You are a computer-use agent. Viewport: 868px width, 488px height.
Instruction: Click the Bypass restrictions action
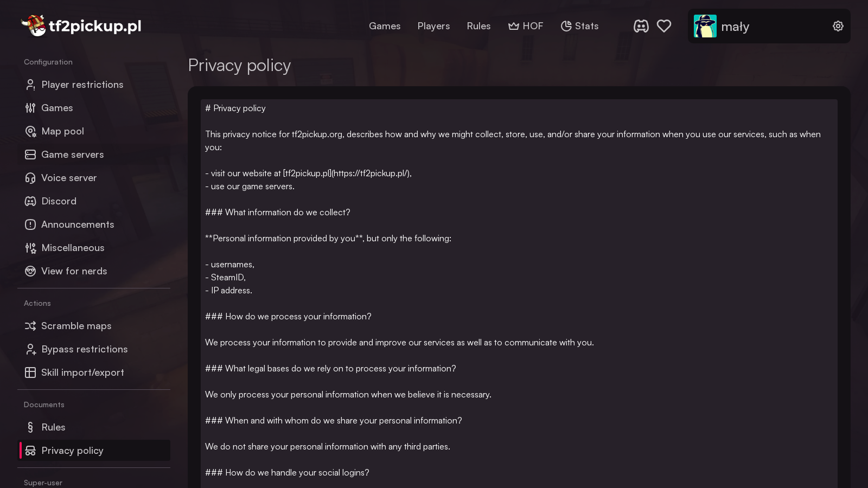pos(84,349)
